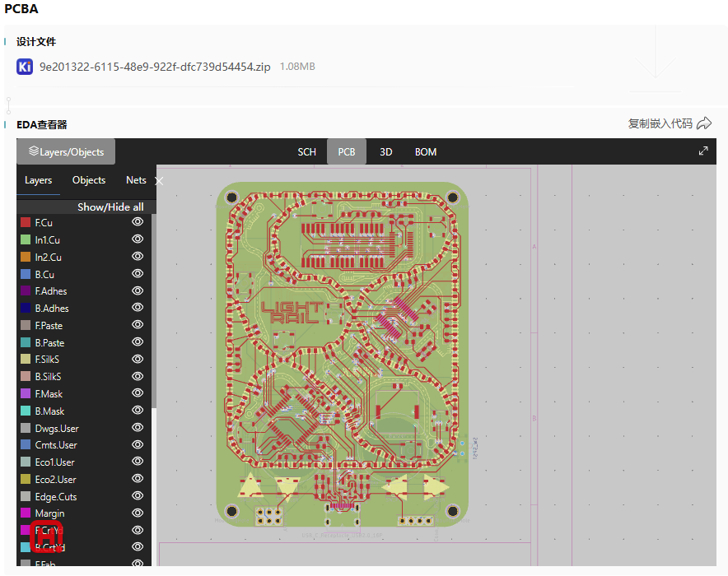728x576 pixels.
Task: Hide the In1.Cu layer
Action: 138,239
